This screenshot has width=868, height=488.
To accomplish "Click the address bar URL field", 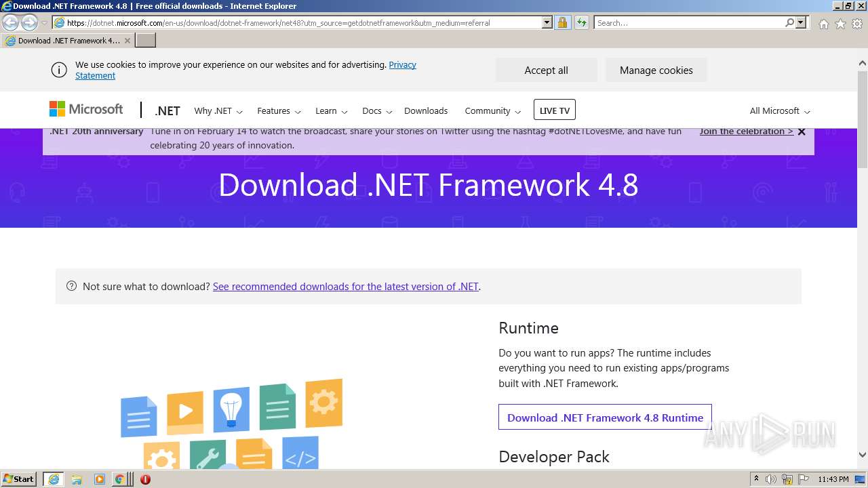I will tap(297, 23).
